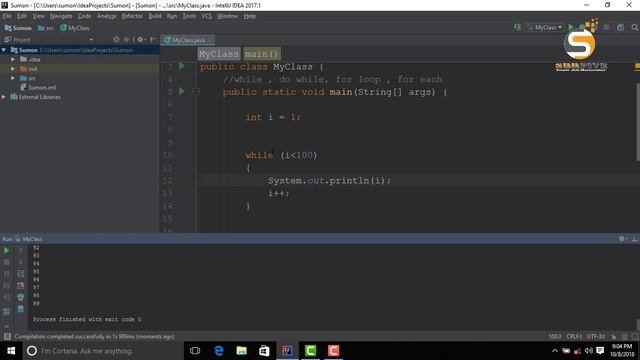640x360 pixels.
Task: Open the Navigate menu
Action: pos(61,16)
